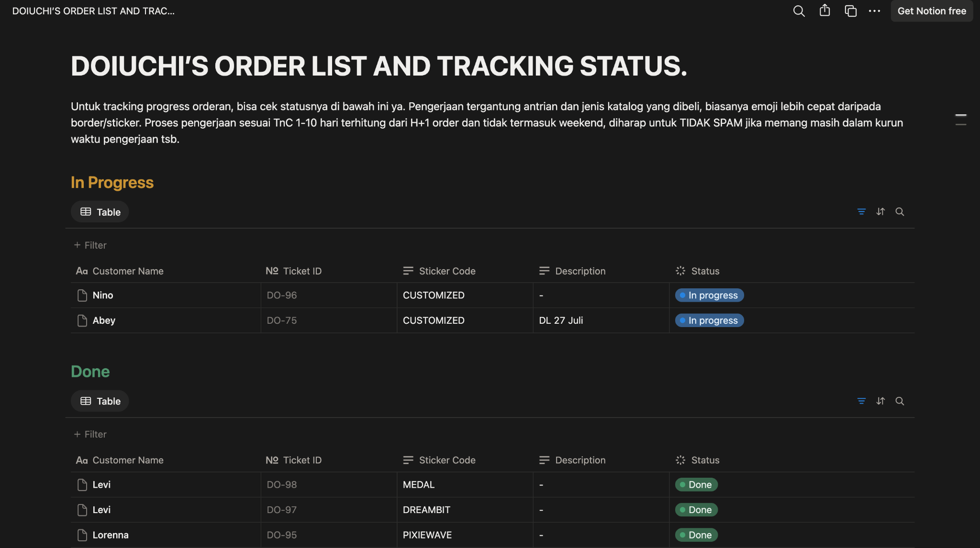The image size is (980, 548).
Task: Open the search icon in top bar
Action: pyautogui.click(x=799, y=11)
